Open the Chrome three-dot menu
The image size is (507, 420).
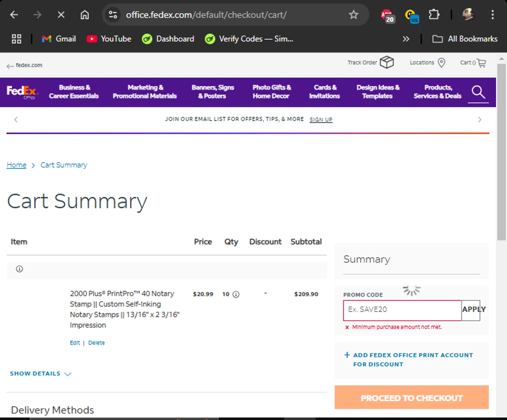(492, 15)
